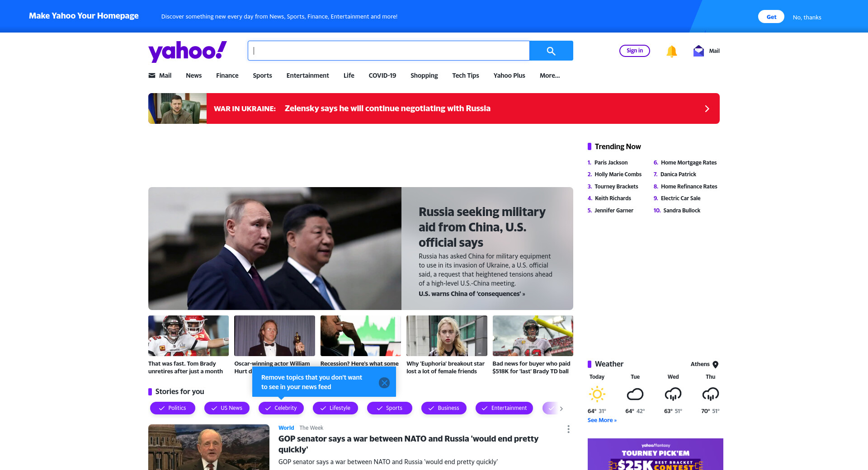Click inside the Yahoo search field
The width and height of the screenshot is (868, 470).
(389, 51)
